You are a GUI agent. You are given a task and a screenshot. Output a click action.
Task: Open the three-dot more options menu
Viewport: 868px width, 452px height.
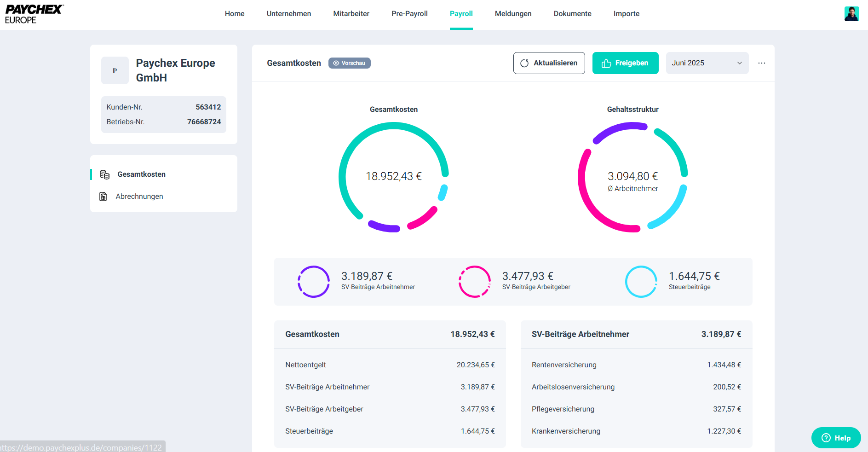[762, 63]
